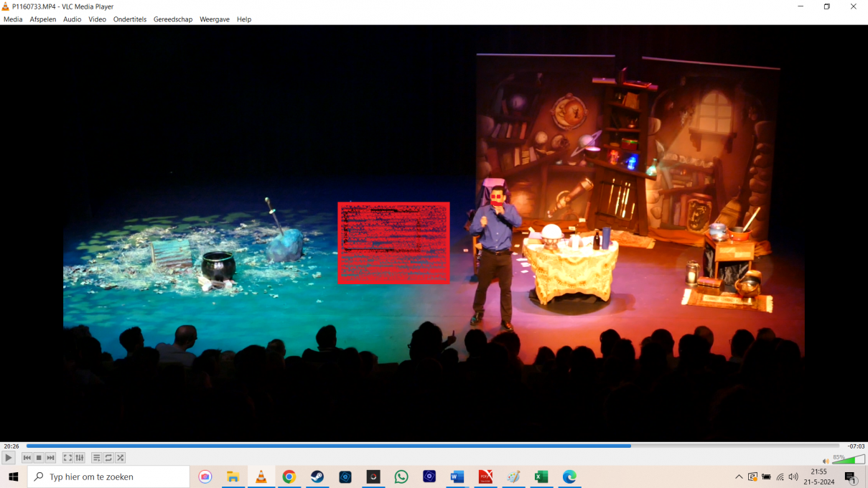Skip to next media item
Viewport: 868px width, 488px height.
point(51,458)
